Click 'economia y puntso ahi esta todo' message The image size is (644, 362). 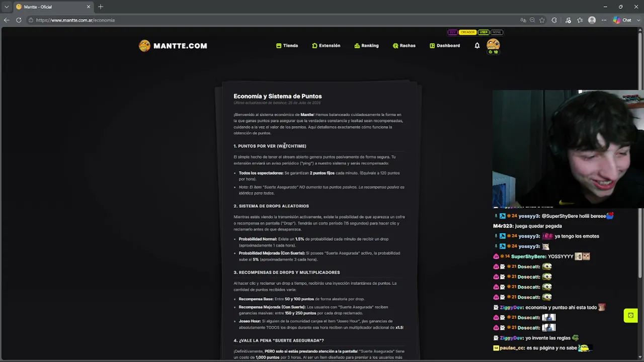coord(560,307)
